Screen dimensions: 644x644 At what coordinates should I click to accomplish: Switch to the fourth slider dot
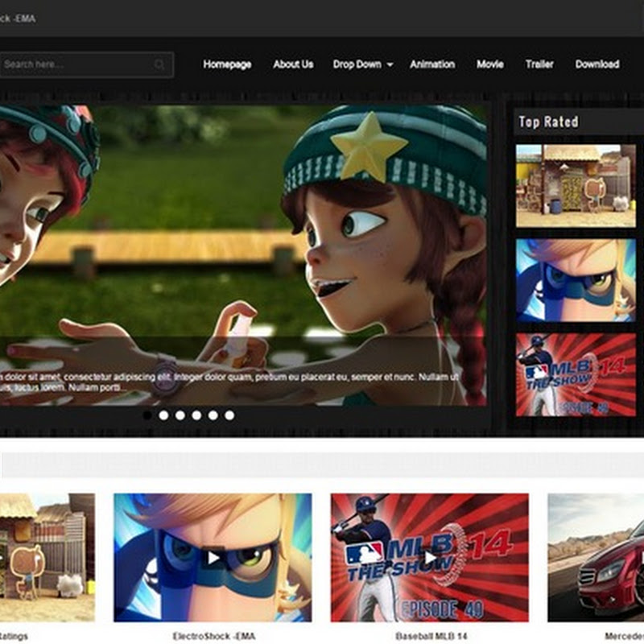coord(196,415)
